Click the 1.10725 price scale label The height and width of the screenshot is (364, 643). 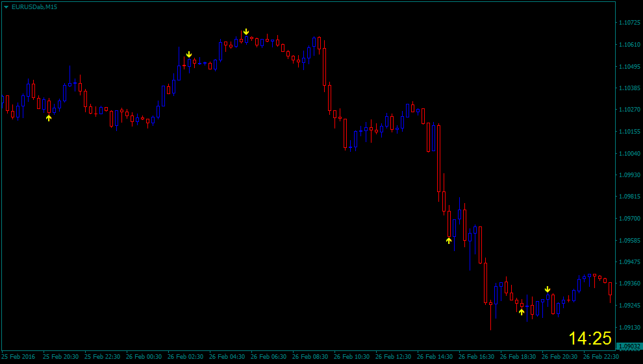tap(629, 23)
